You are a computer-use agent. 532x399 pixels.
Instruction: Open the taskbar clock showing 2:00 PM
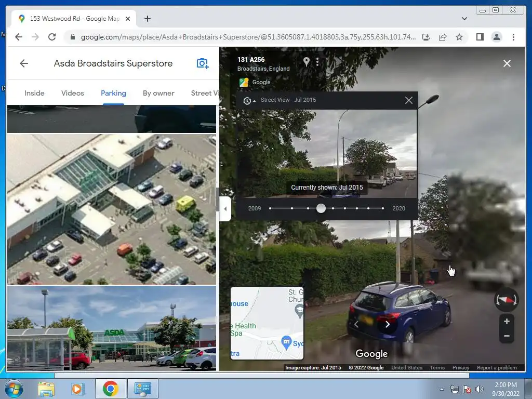click(x=506, y=389)
